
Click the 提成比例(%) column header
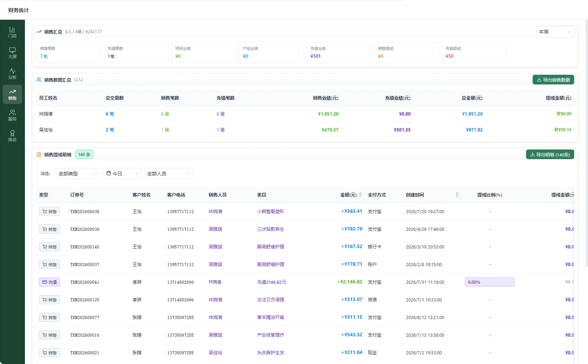coord(489,195)
